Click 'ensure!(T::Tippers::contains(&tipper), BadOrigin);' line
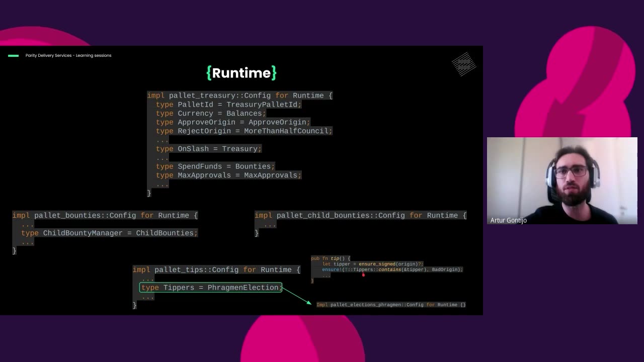The height and width of the screenshot is (362, 644). click(392, 269)
